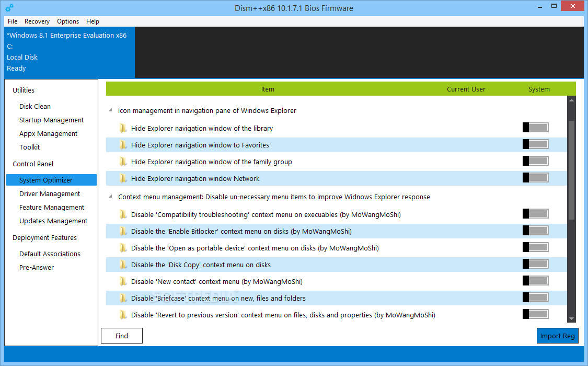588x366 pixels.
Task: Select 'Disable New contact context menu' text
Action: click(217, 282)
